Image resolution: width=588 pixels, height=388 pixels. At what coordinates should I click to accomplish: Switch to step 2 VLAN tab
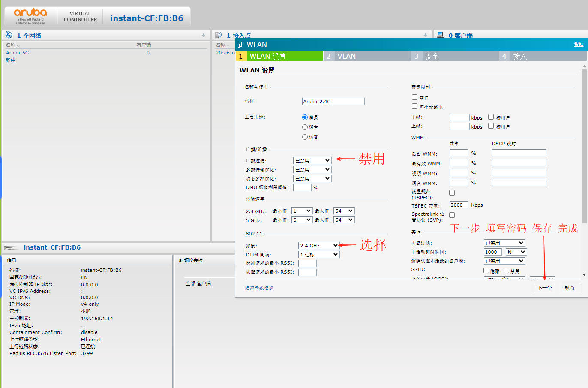(367, 56)
